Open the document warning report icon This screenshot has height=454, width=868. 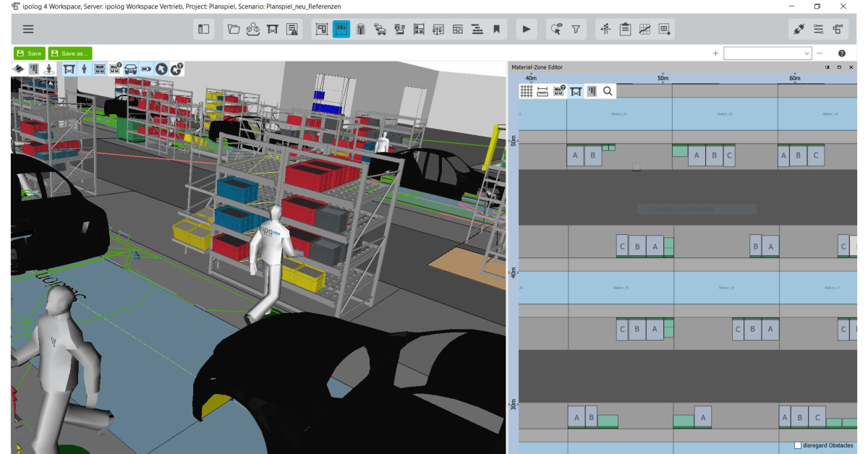click(x=292, y=30)
